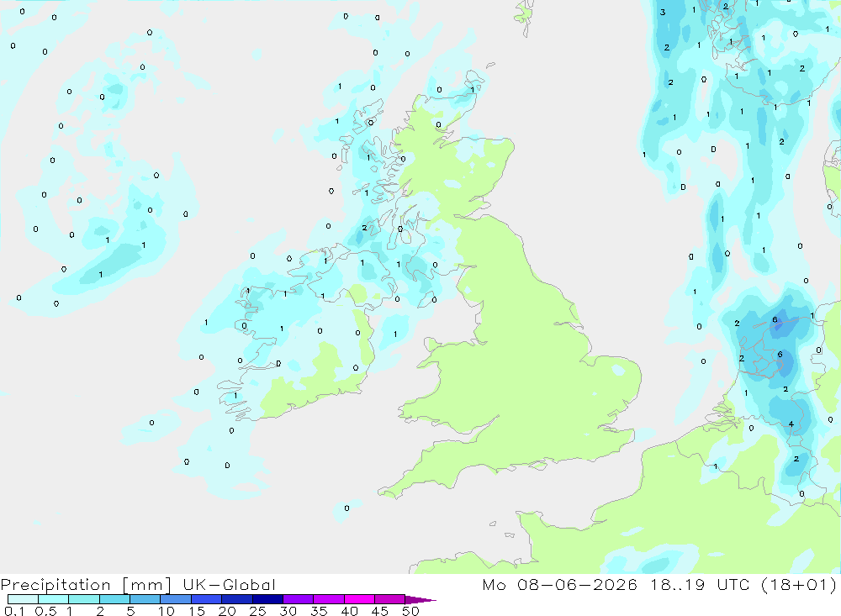Click the 10–15 mm legend color swatch
This screenshot has width=841, height=616.
[176, 599]
